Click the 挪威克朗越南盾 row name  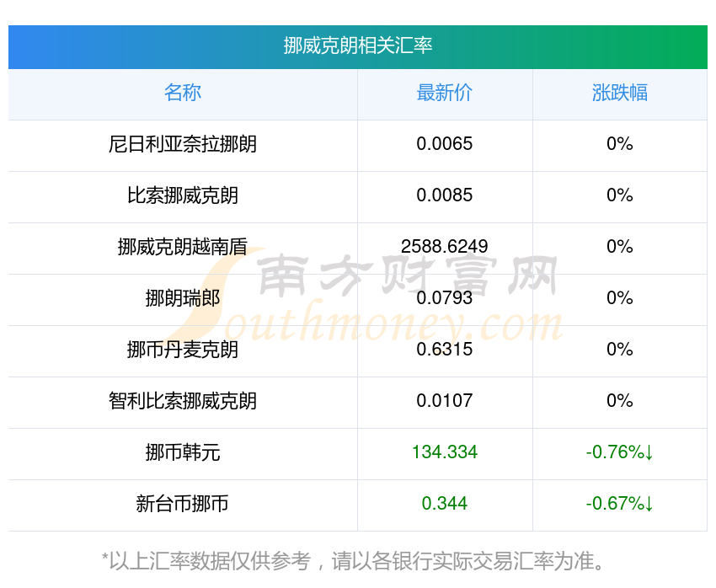tap(183, 247)
